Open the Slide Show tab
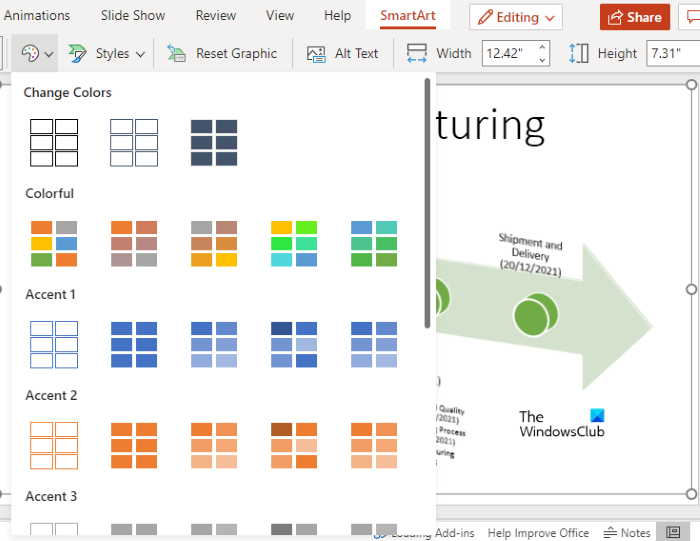 pos(135,16)
